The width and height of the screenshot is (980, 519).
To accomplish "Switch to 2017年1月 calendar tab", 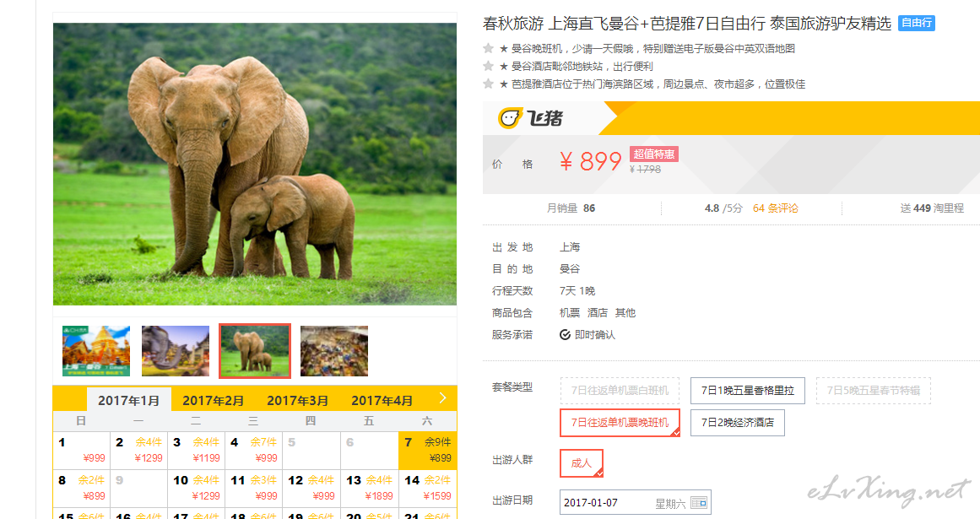I will click(129, 400).
